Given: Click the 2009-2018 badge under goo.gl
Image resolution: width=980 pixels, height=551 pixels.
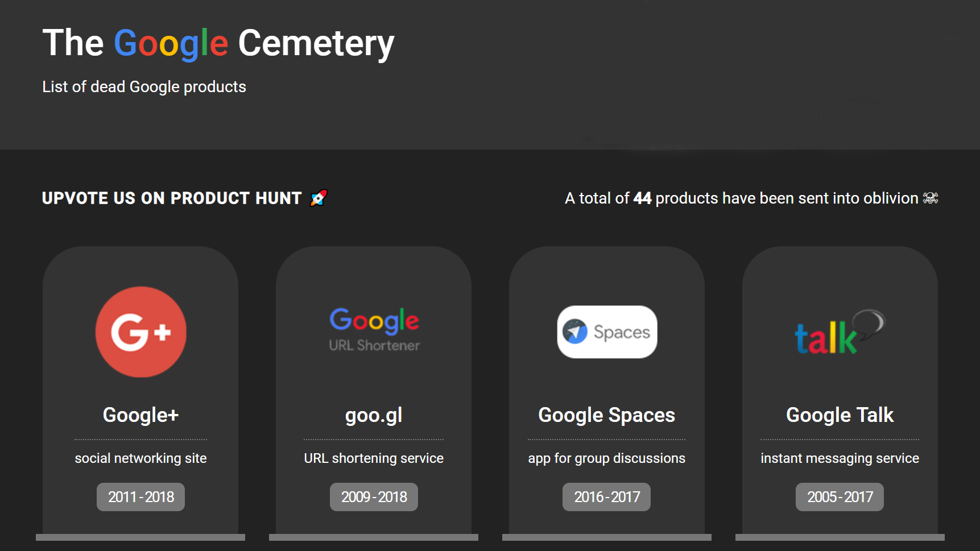Looking at the screenshot, I should click(x=374, y=496).
